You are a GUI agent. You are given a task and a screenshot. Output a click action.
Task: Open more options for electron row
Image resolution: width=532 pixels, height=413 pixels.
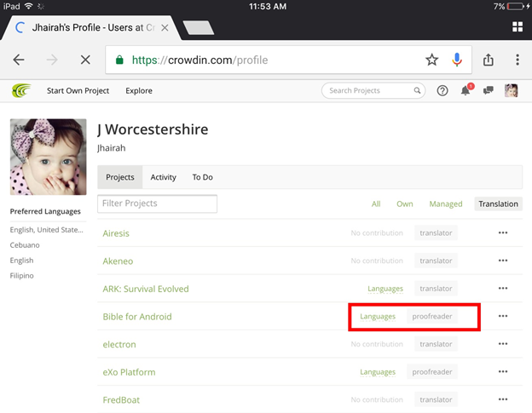point(503,344)
